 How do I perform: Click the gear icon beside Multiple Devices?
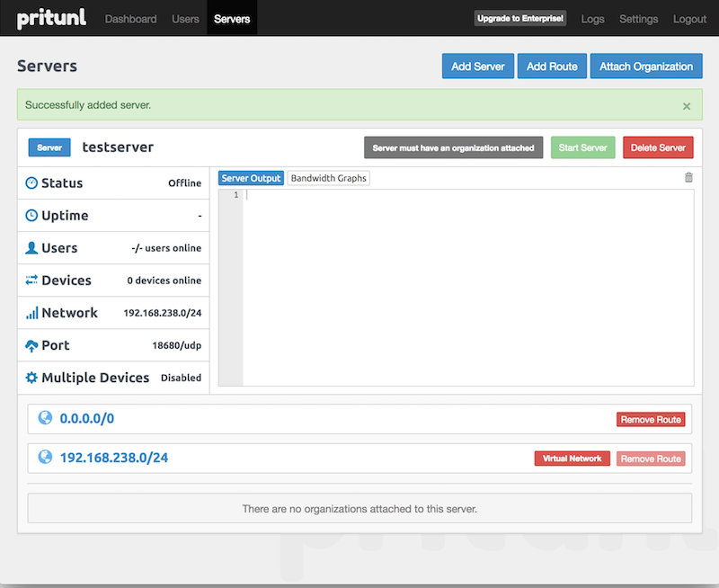pyautogui.click(x=31, y=378)
